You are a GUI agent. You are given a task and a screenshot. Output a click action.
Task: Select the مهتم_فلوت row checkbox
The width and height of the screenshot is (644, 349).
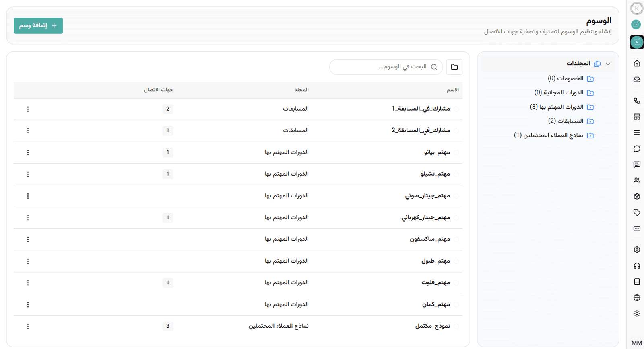[x=456, y=283]
